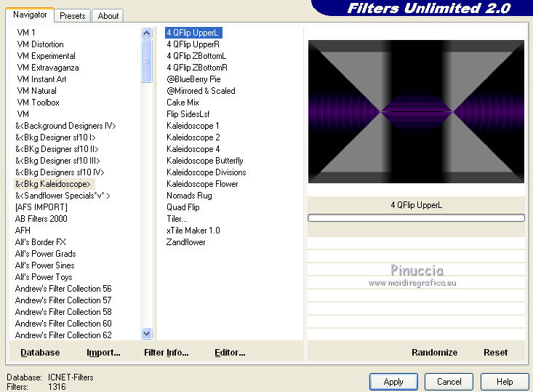533x392 pixels.
Task: Click the Apply button
Action: click(x=393, y=382)
